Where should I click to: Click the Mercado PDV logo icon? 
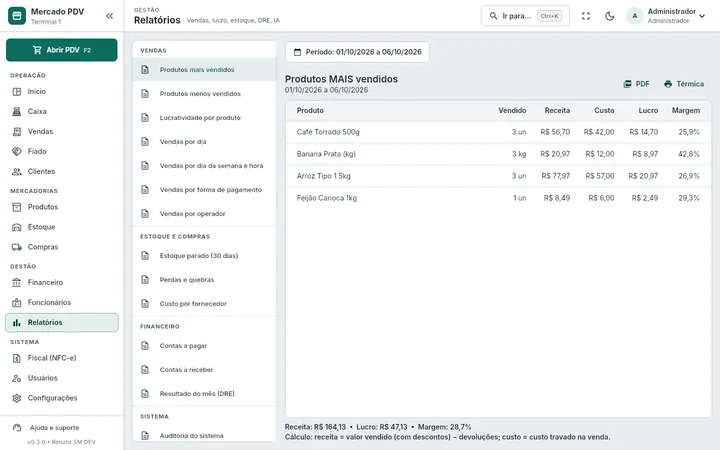[x=17, y=16]
